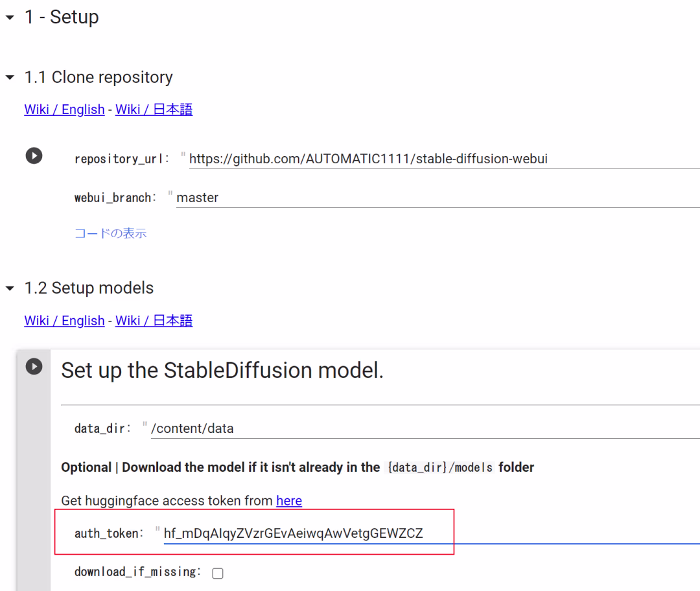700x591 pixels.
Task: Open Wiki / English link under Setup models
Action: (x=64, y=321)
